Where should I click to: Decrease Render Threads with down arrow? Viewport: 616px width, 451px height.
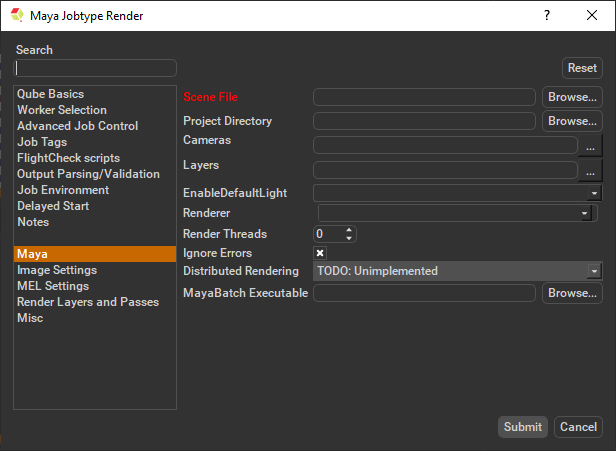349,238
